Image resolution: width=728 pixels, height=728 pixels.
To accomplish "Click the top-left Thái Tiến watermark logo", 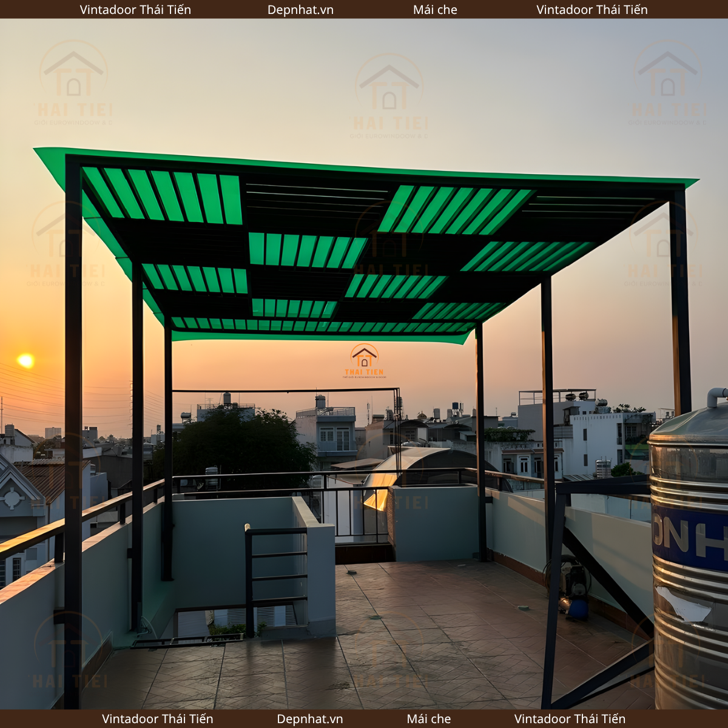I will (73, 82).
